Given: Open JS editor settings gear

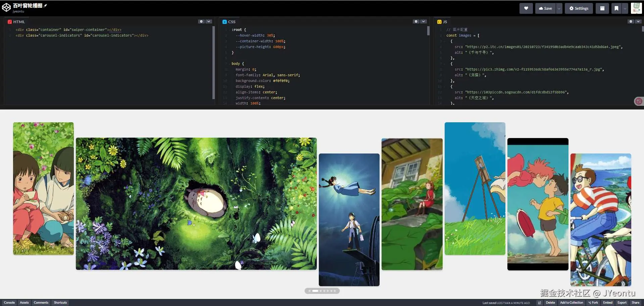Looking at the screenshot, I should pyautogui.click(x=631, y=21).
